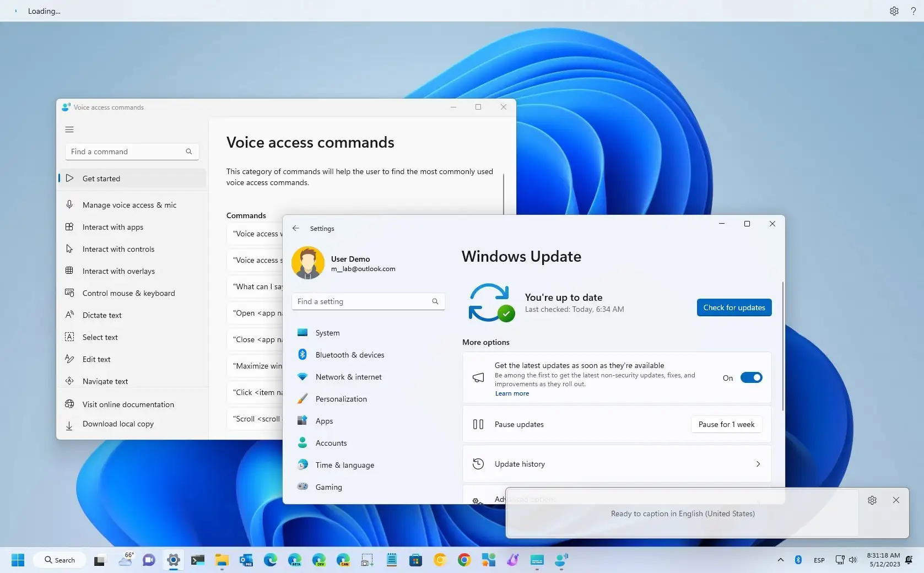Open Apps settings page

coord(368,421)
